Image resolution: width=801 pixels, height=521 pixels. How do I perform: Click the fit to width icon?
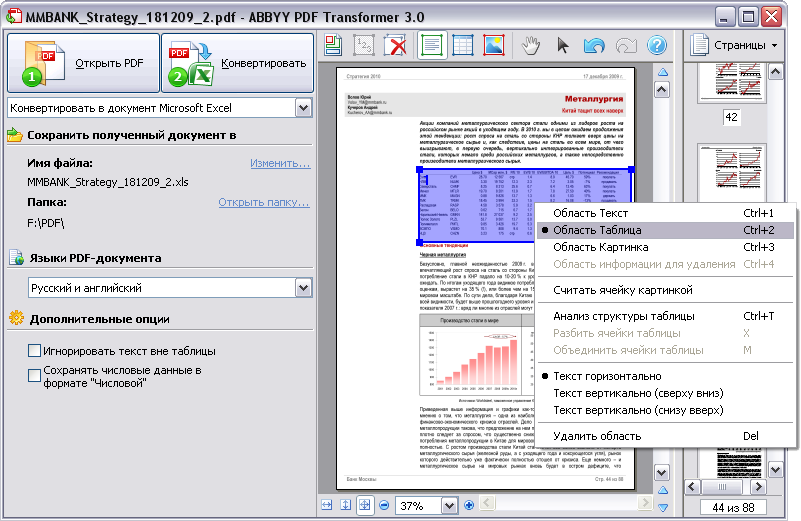(326, 505)
